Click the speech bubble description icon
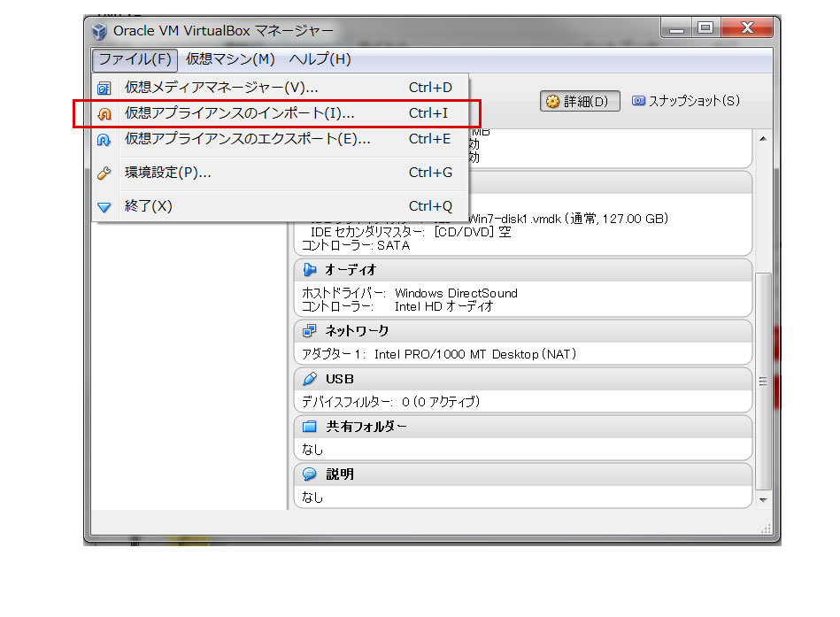Screen dimensions: 840x617 (309, 474)
